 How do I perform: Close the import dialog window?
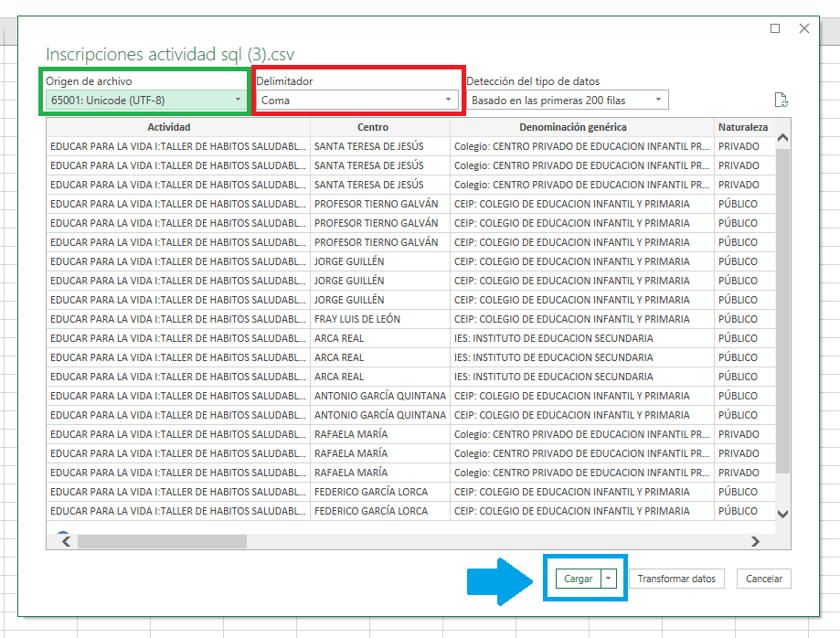point(804,28)
